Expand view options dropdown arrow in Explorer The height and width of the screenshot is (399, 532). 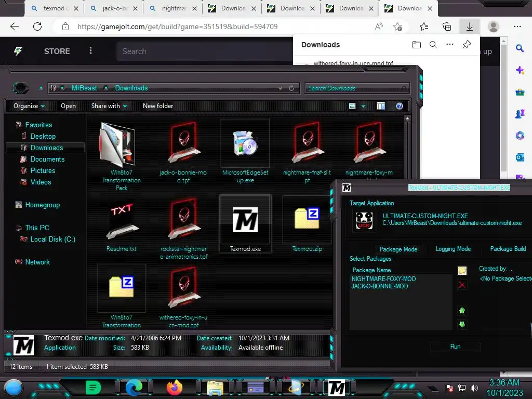(x=363, y=106)
